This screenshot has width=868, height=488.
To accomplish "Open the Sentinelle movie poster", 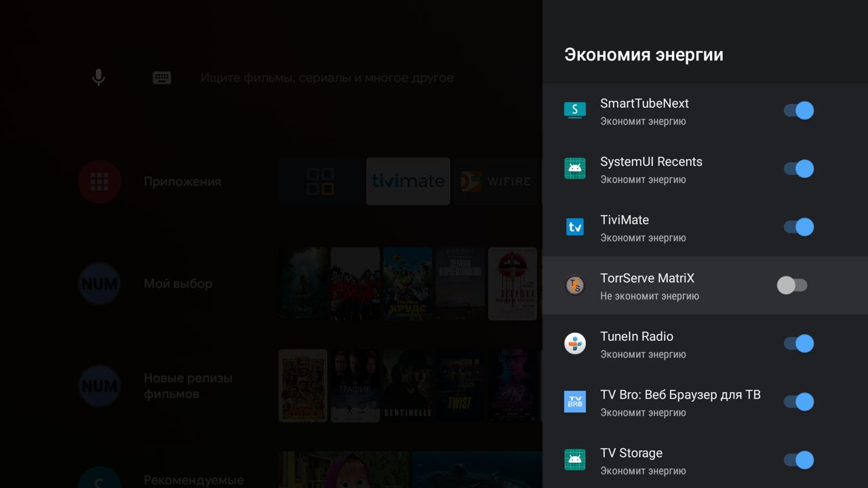I will [408, 386].
